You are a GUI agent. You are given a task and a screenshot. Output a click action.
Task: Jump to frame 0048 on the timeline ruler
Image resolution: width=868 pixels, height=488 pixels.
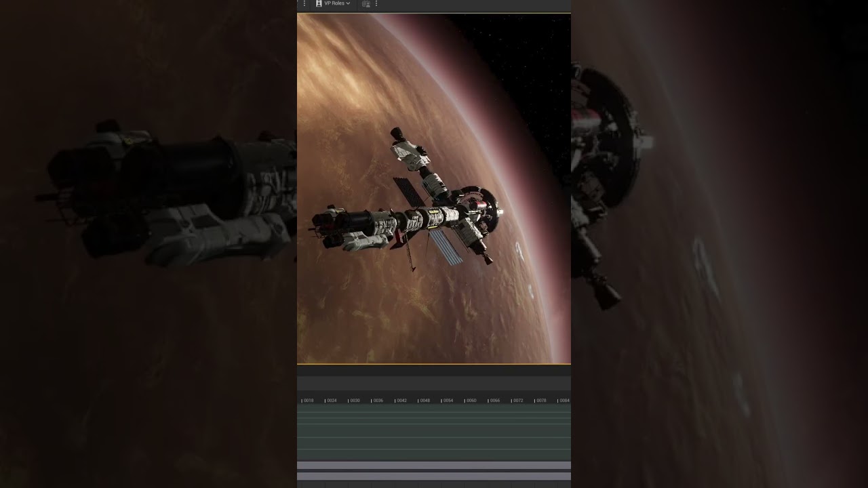[x=425, y=401]
